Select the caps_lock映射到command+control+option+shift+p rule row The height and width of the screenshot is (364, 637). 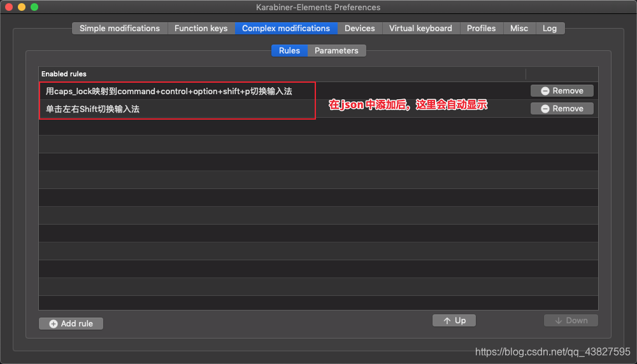(318, 91)
